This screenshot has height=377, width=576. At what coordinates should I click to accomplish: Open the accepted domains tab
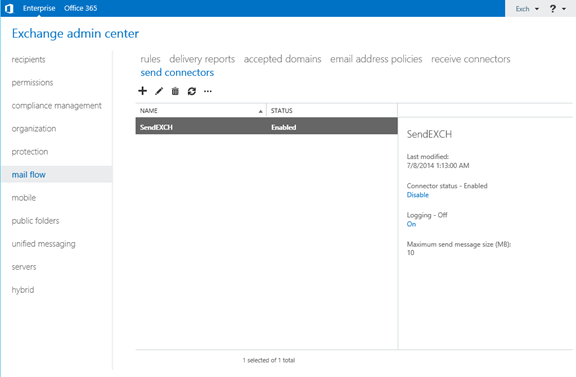click(282, 59)
